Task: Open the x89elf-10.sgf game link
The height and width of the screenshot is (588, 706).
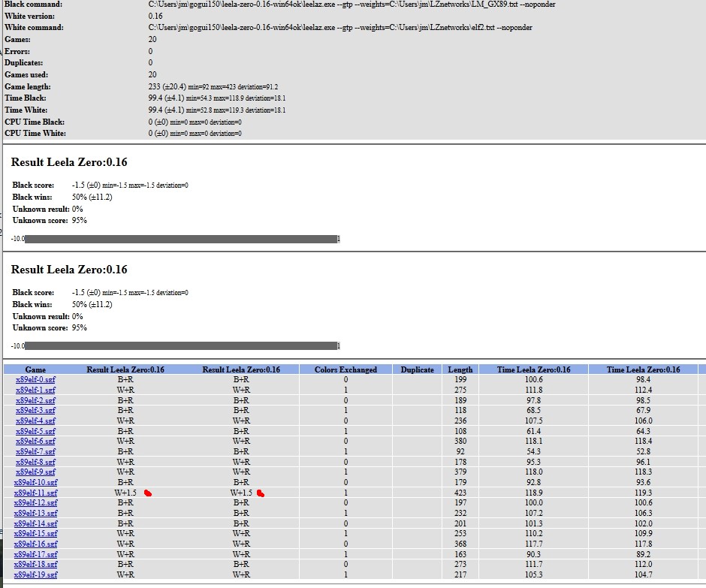Action: pyautogui.click(x=35, y=482)
